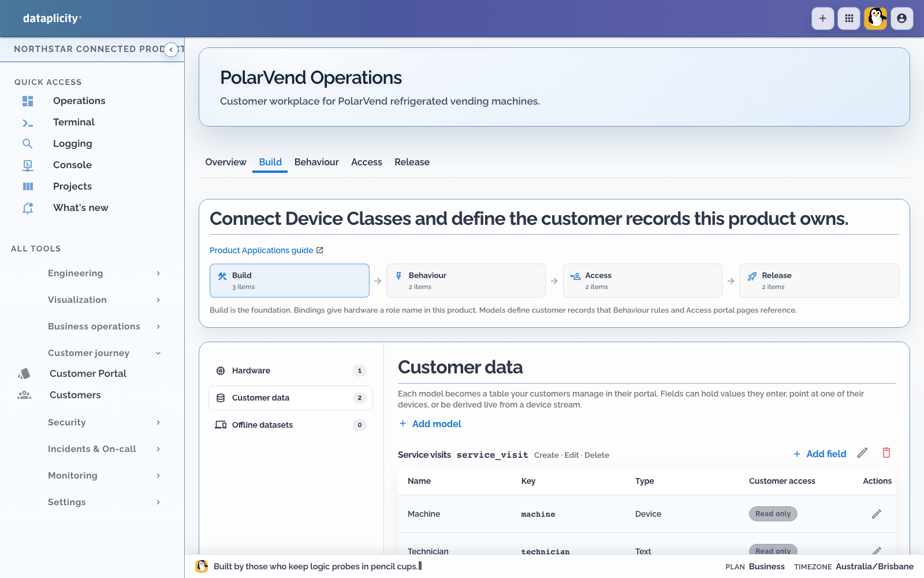
Task: Open Terminal from quick access
Action: pyautogui.click(x=74, y=123)
